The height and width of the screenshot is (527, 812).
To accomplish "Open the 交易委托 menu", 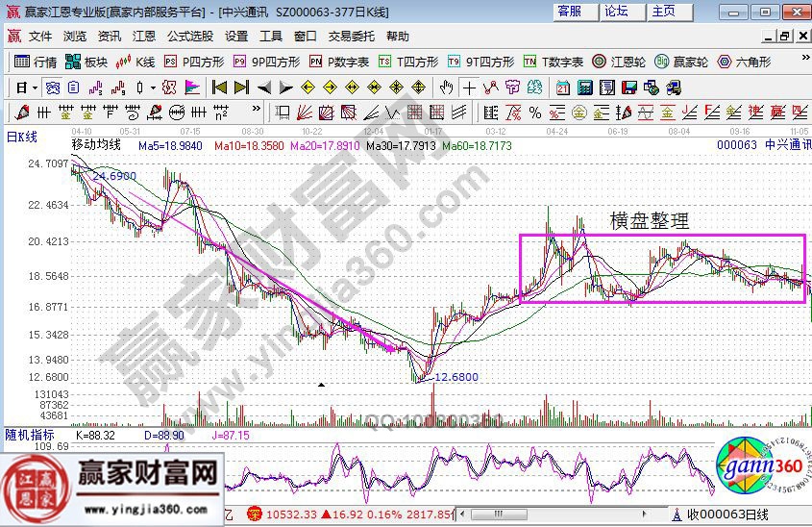I will pos(352,37).
